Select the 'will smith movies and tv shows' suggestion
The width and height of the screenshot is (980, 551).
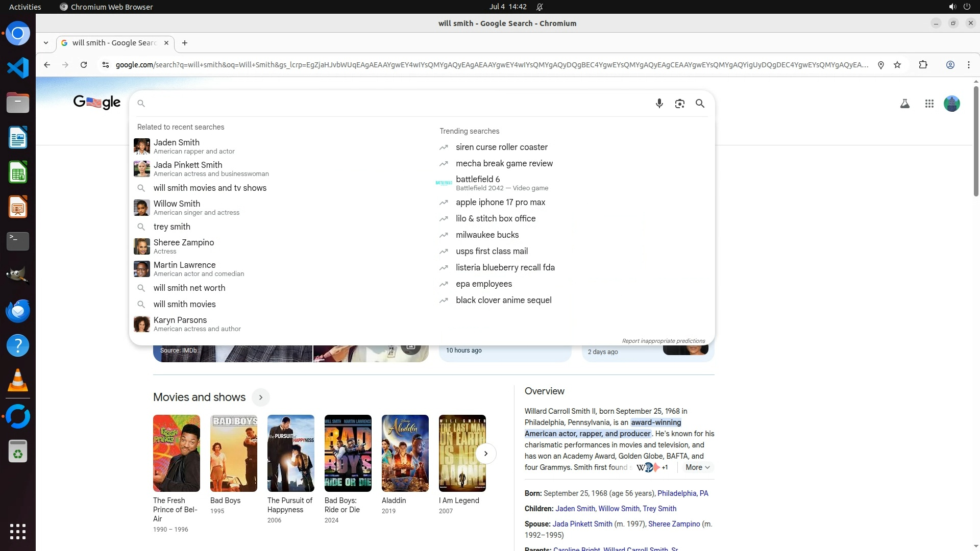pyautogui.click(x=210, y=188)
